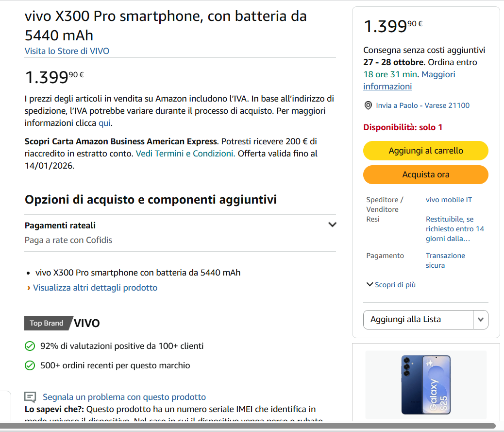Click the green checkmark beside 500+ orders

click(30, 365)
